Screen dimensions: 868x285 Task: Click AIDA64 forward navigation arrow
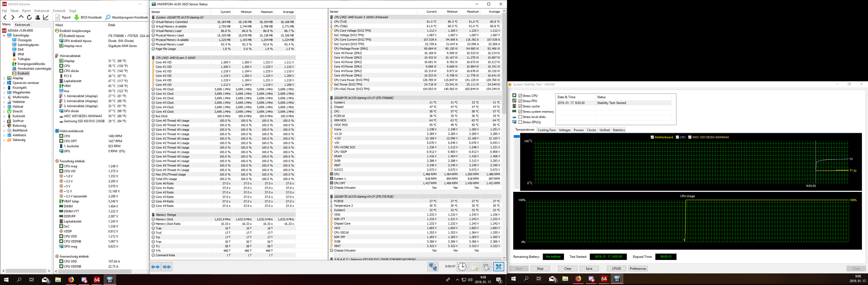pyautogui.click(x=13, y=17)
